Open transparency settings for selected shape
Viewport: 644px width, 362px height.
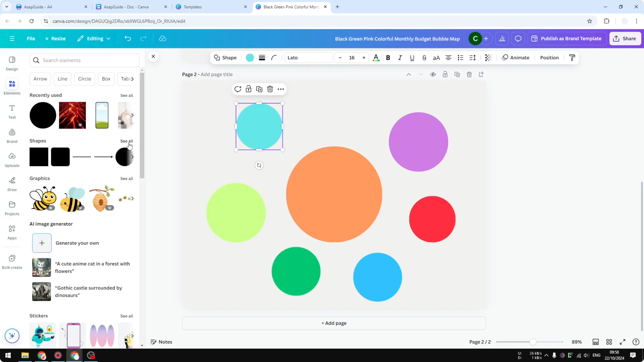[488, 58]
